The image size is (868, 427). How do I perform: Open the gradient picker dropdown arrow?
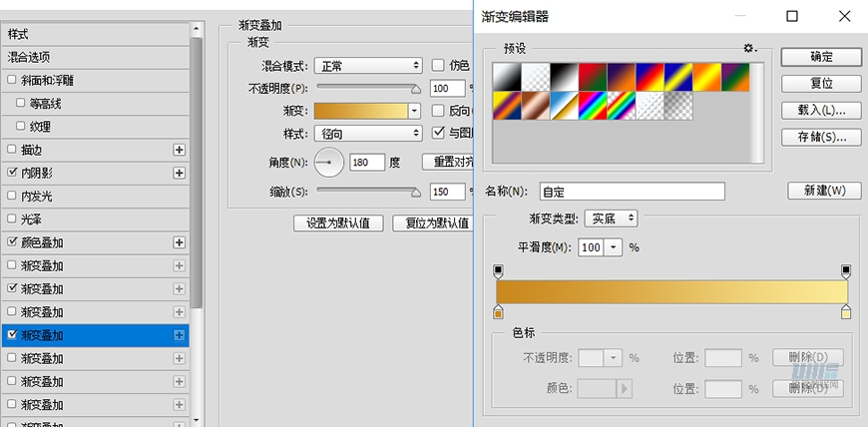tap(414, 111)
